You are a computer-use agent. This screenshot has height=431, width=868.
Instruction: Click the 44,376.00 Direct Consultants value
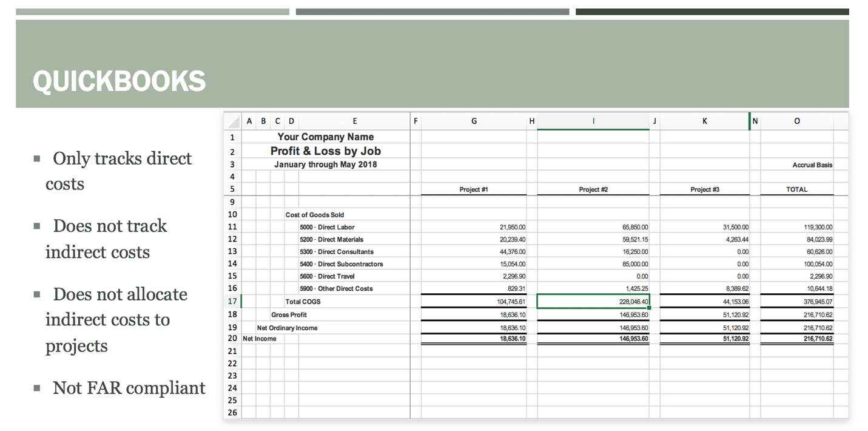tap(513, 251)
